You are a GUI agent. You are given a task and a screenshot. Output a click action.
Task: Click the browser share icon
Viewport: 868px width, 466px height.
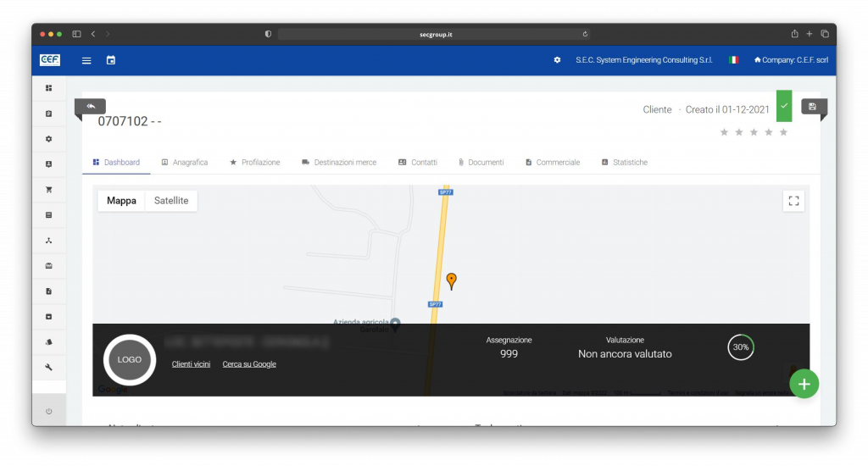[794, 34]
